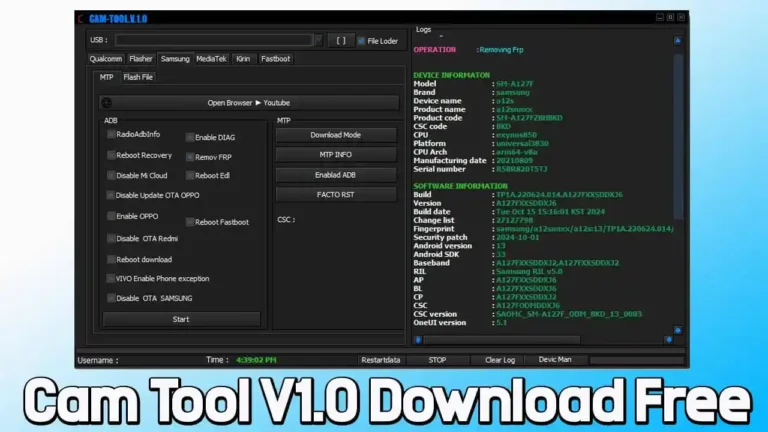Viewport: 768px width, 432px height.
Task: Click the CSC version log value
Action: pyautogui.click(x=569, y=314)
